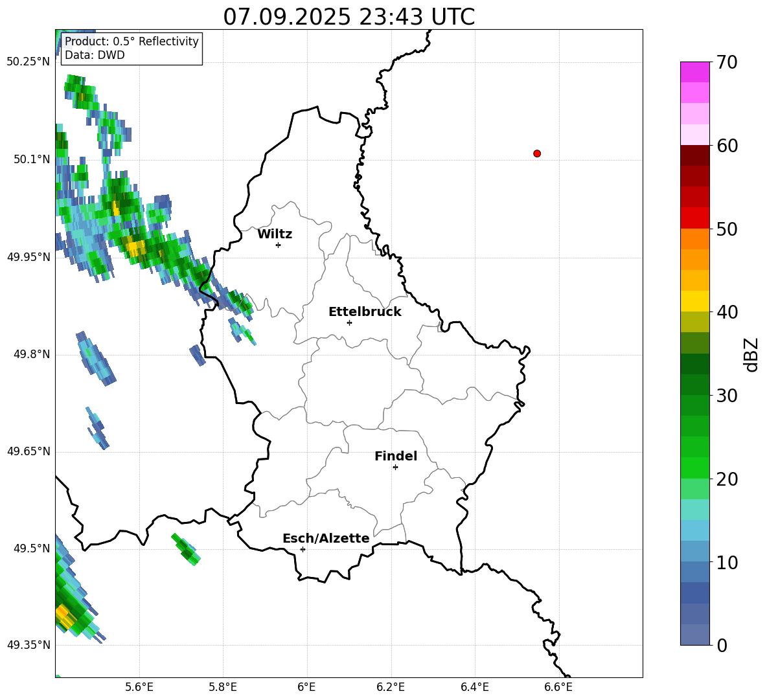Click the cross marker under Wiltz
The width and height of the screenshot is (767, 700).
click(x=278, y=245)
